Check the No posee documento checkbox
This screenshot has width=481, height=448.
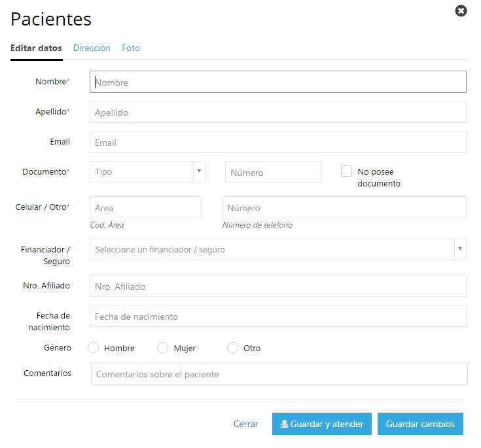[x=346, y=171]
